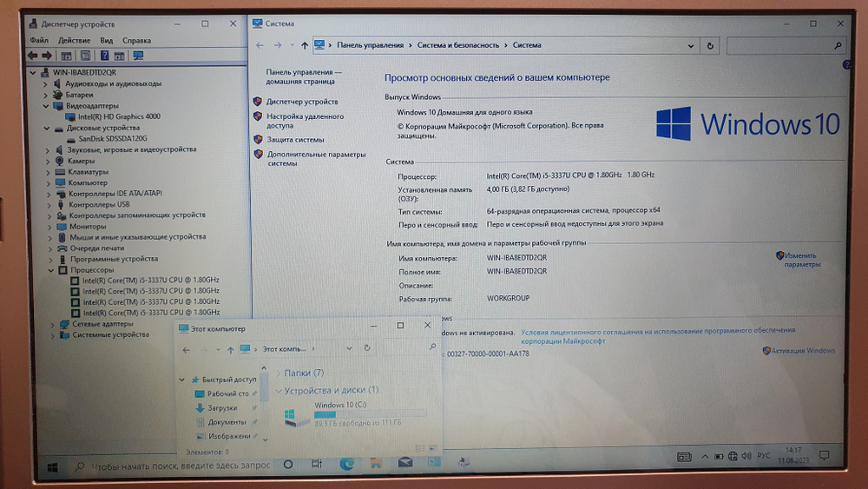
Task: Open Настройка удаленного доступа link
Action: point(305,121)
